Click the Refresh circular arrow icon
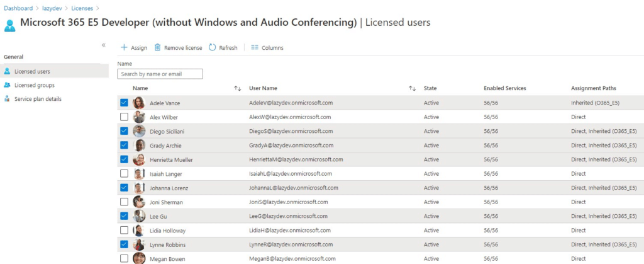Screen dimensions: 644x264 213,48
